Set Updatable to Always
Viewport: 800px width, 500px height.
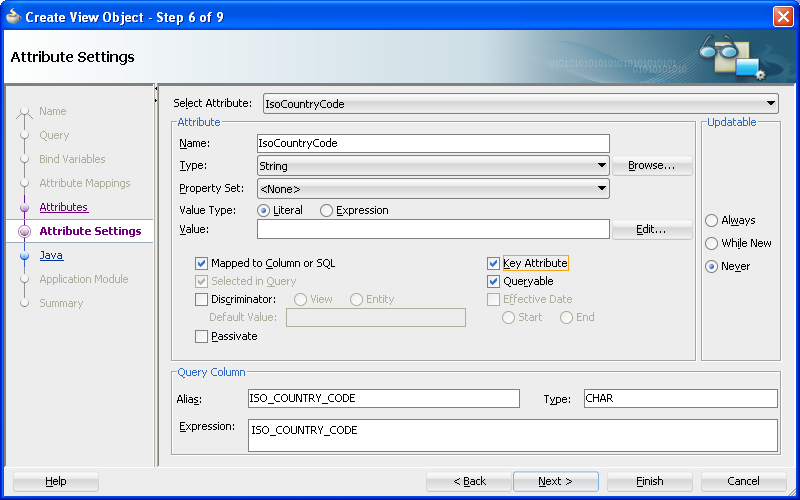pos(711,220)
